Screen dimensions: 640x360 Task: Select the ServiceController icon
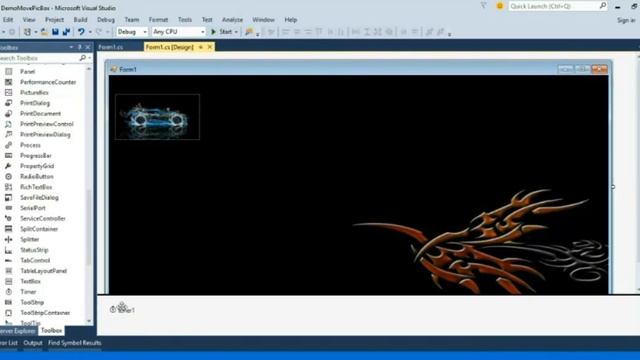click(9, 218)
